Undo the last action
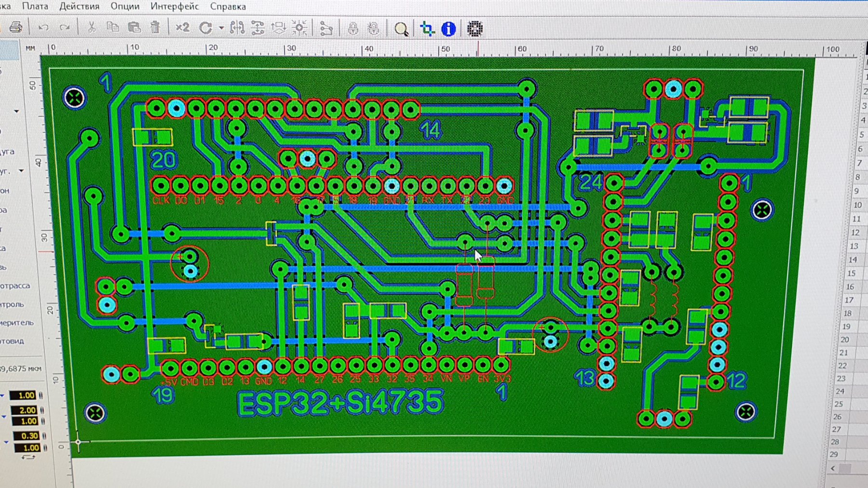Screen dimensions: 868x488 coord(43,27)
